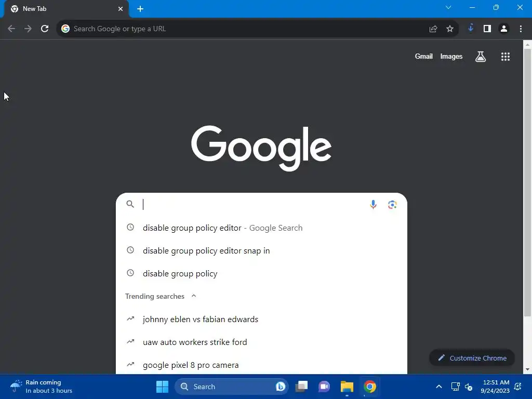Open Bing Chat icon in taskbar search
The width and height of the screenshot is (532, 399).
[x=281, y=387]
